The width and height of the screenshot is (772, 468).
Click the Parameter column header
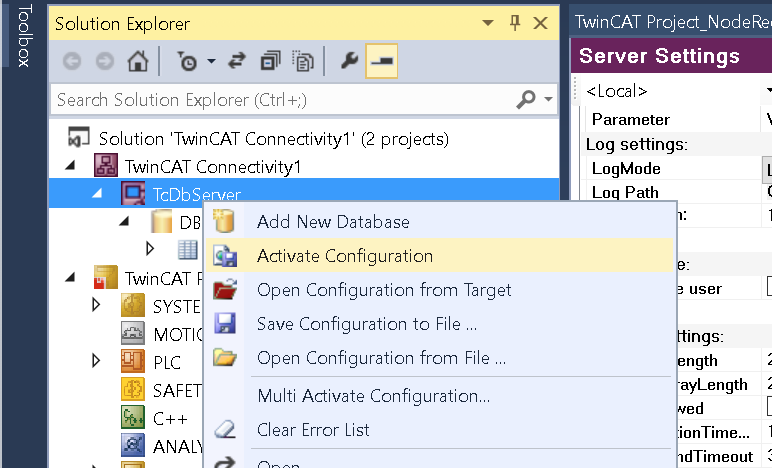(x=630, y=120)
